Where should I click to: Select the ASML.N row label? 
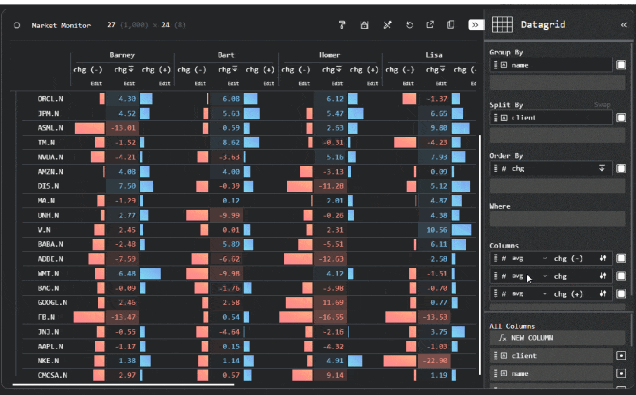click(x=50, y=128)
